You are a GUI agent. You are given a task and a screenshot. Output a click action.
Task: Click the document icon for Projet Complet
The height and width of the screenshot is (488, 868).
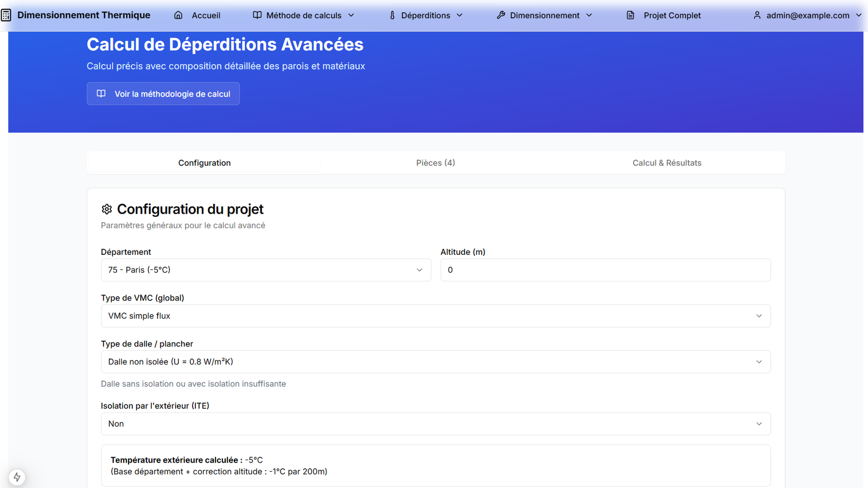pyautogui.click(x=630, y=15)
